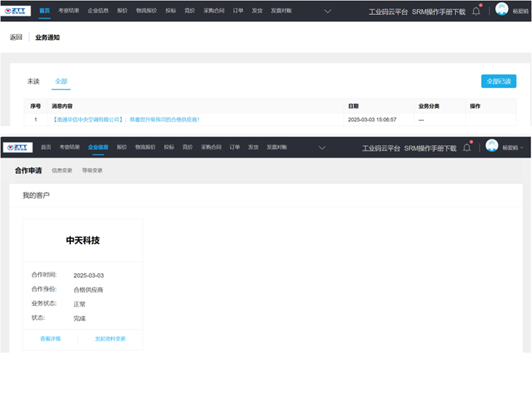The image size is (532, 403).
Task: Switch to the 未读 tab
Action: point(33,82)
